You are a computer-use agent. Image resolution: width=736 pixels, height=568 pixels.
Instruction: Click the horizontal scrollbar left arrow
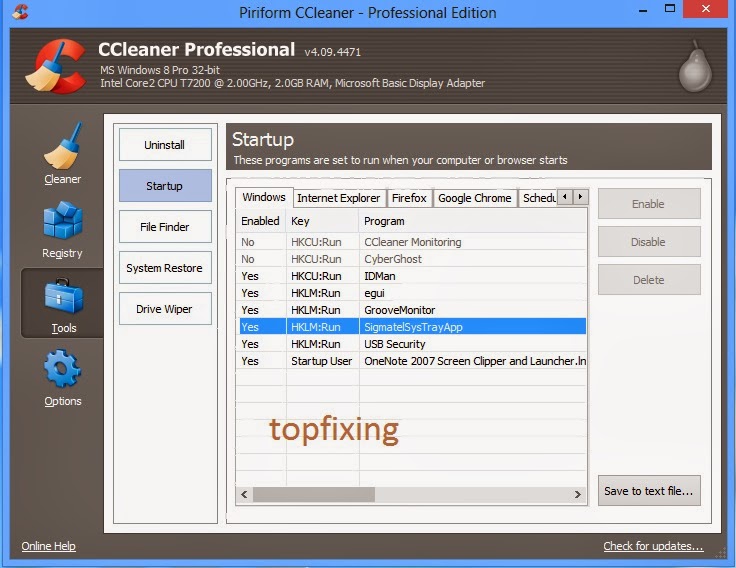(244, 494)
